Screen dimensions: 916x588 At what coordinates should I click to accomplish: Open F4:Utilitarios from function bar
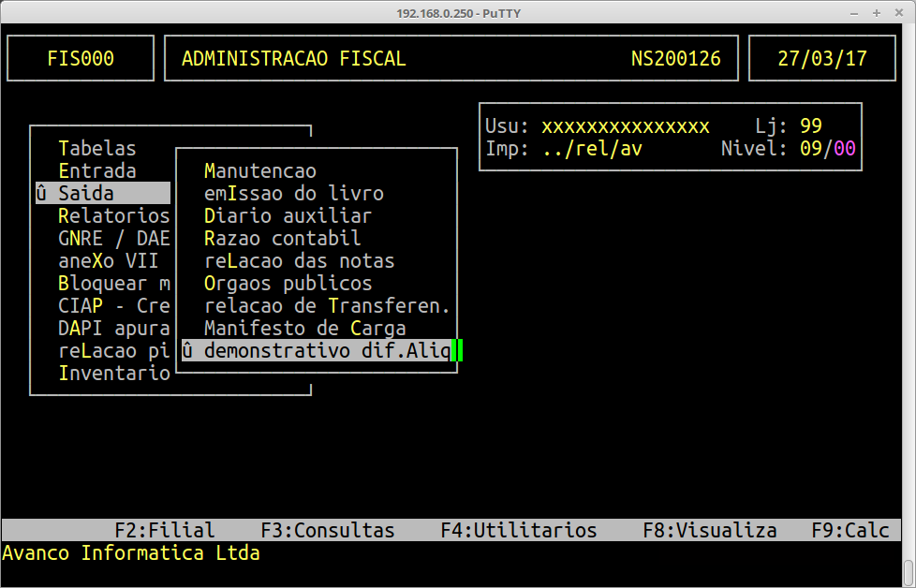coord(519,531)
